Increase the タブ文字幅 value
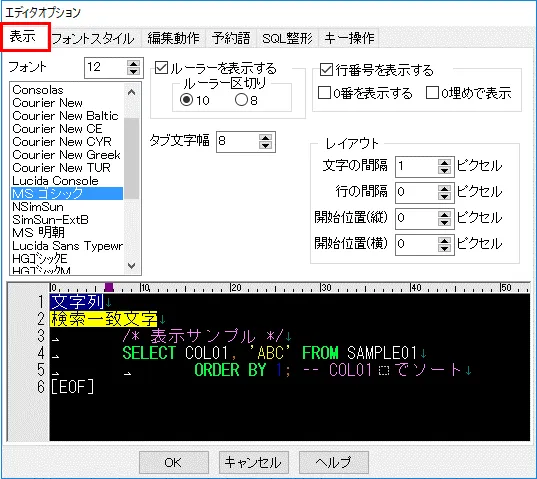 click(x=265, y=138)
